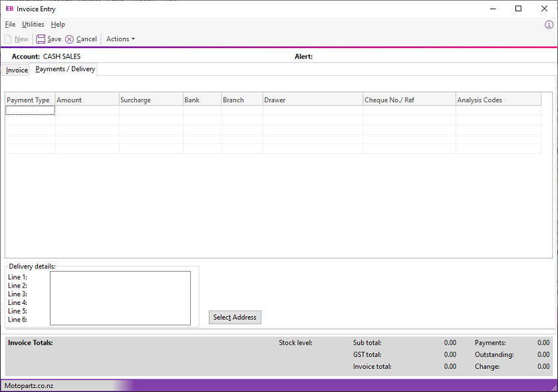Click the Save floppy disk icon

(41, 39)
